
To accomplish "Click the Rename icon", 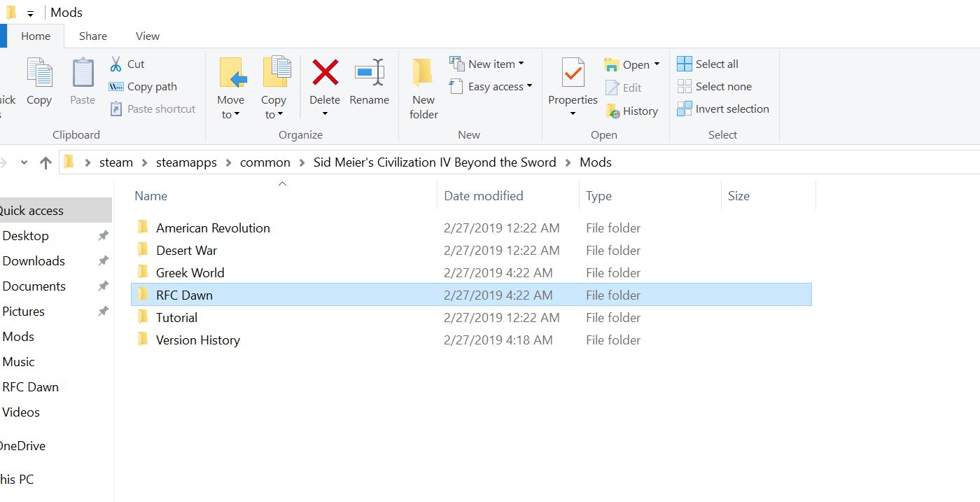I will click(x=369, y=73).
